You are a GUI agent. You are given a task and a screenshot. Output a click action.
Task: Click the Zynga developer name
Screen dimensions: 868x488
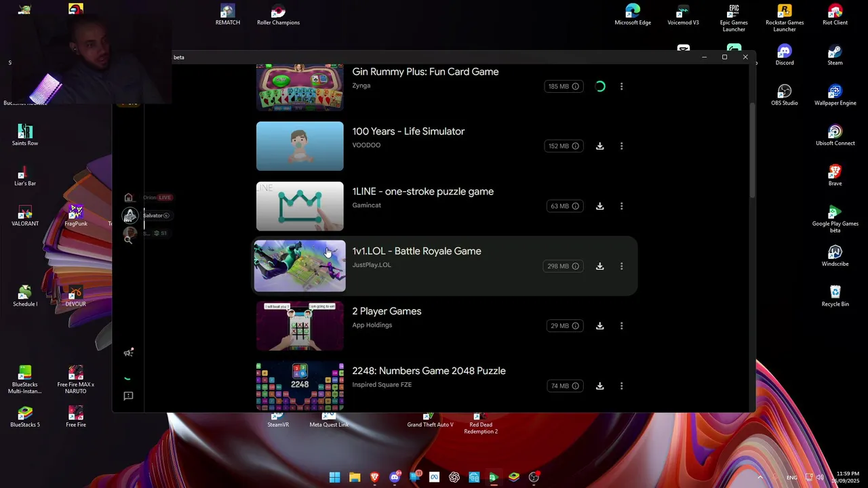361,85
